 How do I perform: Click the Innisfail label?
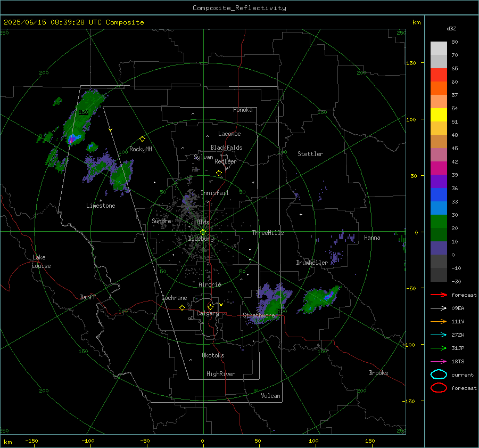pyautogui.click(x=214, y=193)
